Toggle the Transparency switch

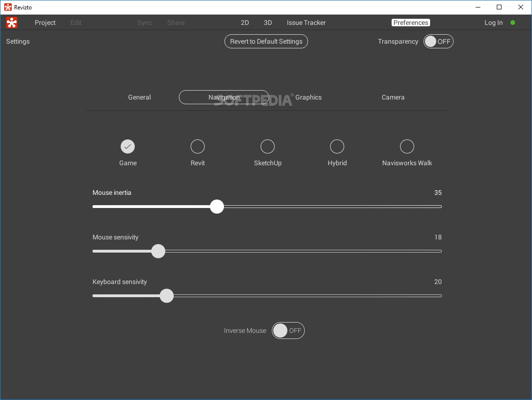439,41
